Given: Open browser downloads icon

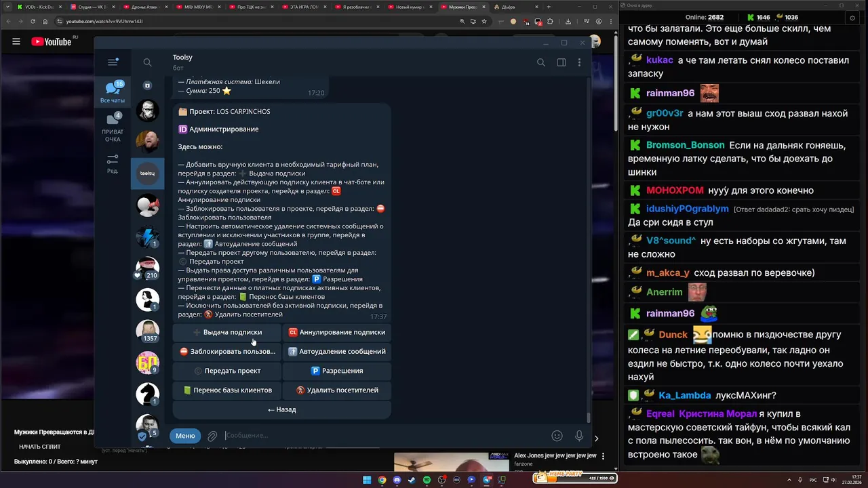Looking at the screenshot, I should pyautogui.click(x=568, y=21).
